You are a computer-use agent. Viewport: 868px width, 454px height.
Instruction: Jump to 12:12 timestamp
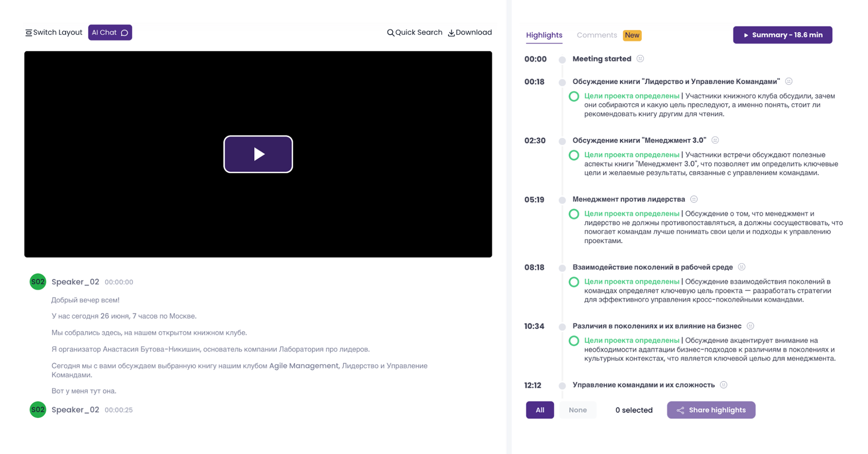[533, 385]
